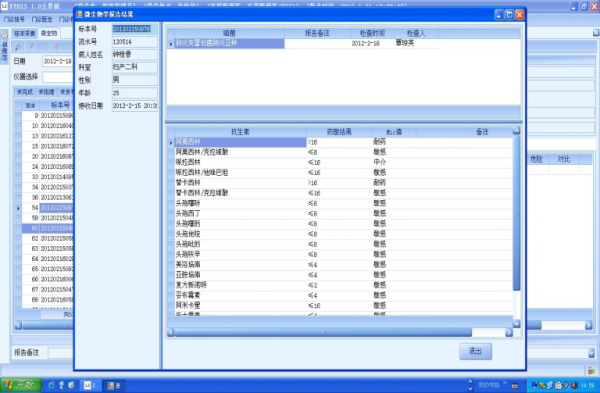The image size is (600, 393).
Task: Switch to the second taskbar application button
Action: coord(114,385)
